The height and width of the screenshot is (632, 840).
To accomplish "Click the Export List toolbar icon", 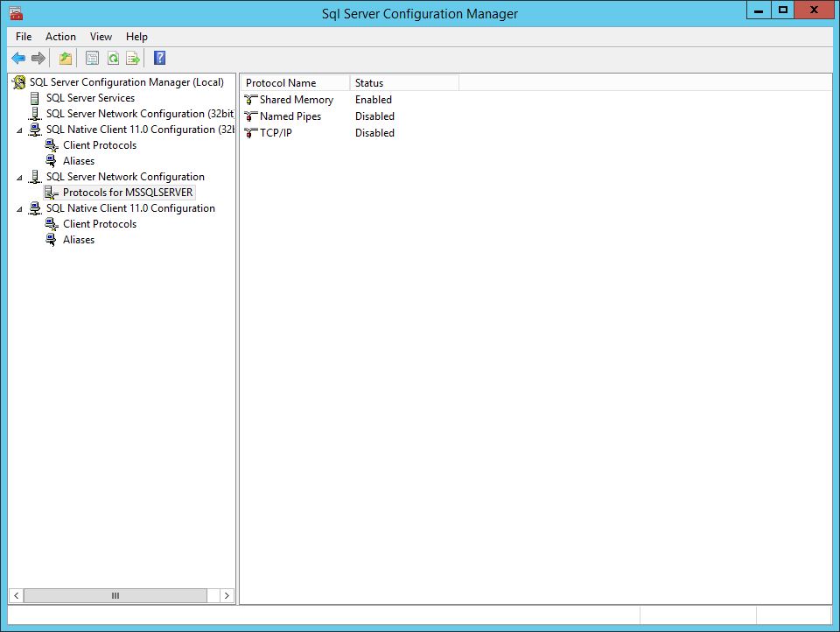I will 133,58.
